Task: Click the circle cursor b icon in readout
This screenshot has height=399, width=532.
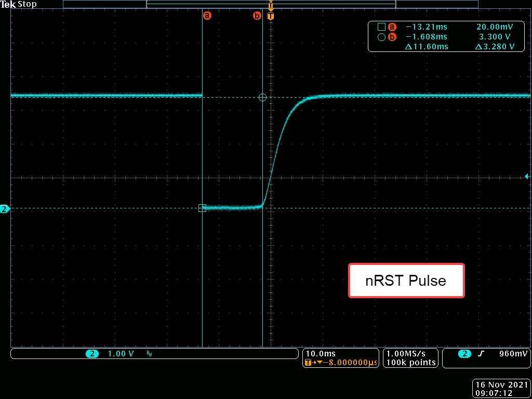Action: point(381,37)
